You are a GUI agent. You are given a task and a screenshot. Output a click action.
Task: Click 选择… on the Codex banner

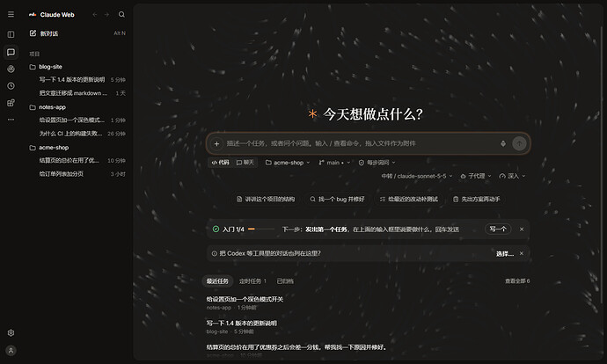coord(505,254)
